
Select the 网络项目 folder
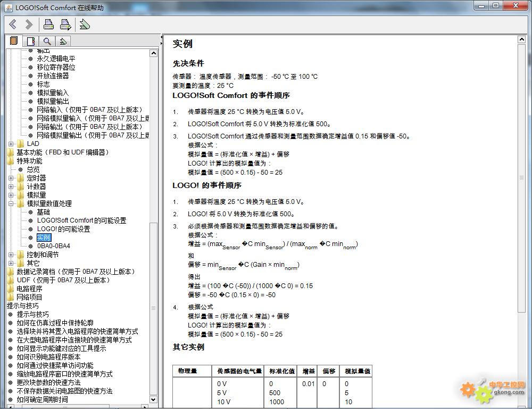pyautogui.click(x=29, y=297)
